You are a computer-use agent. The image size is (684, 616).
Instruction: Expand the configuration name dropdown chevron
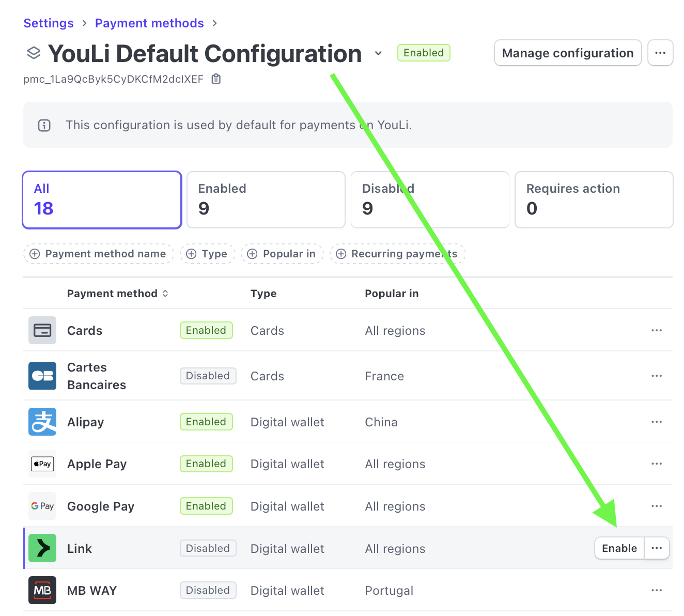click(x=378, y=53)
